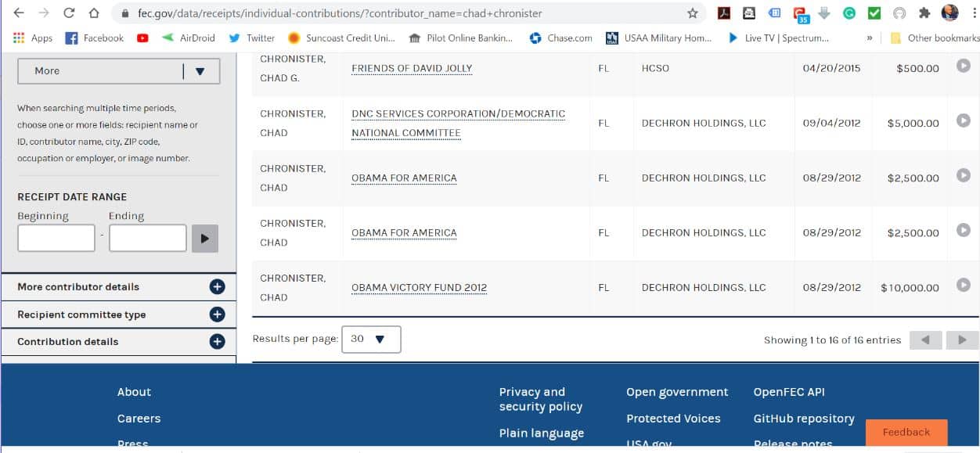Go to the previous results page arrow

tap(925, 340)
